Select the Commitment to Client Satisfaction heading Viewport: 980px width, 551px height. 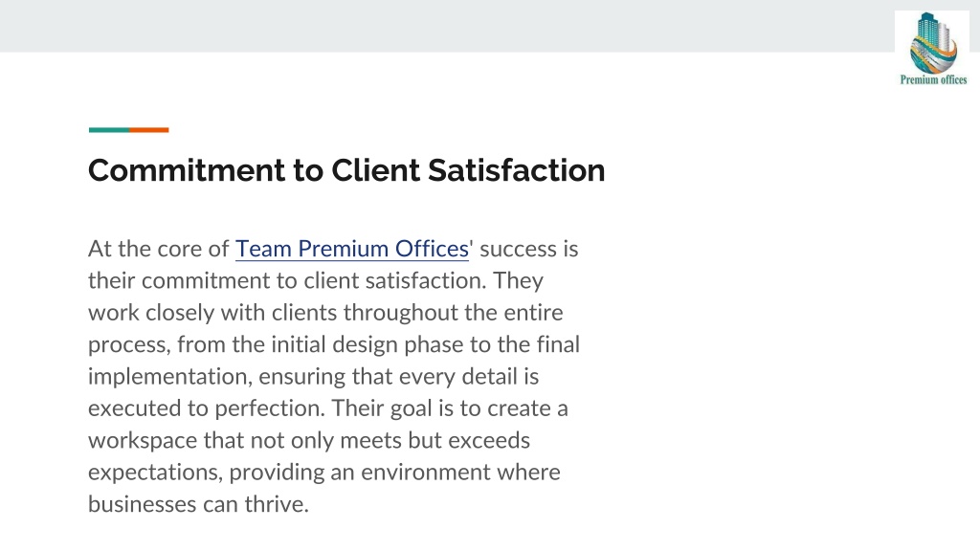[x=346, y=170]
